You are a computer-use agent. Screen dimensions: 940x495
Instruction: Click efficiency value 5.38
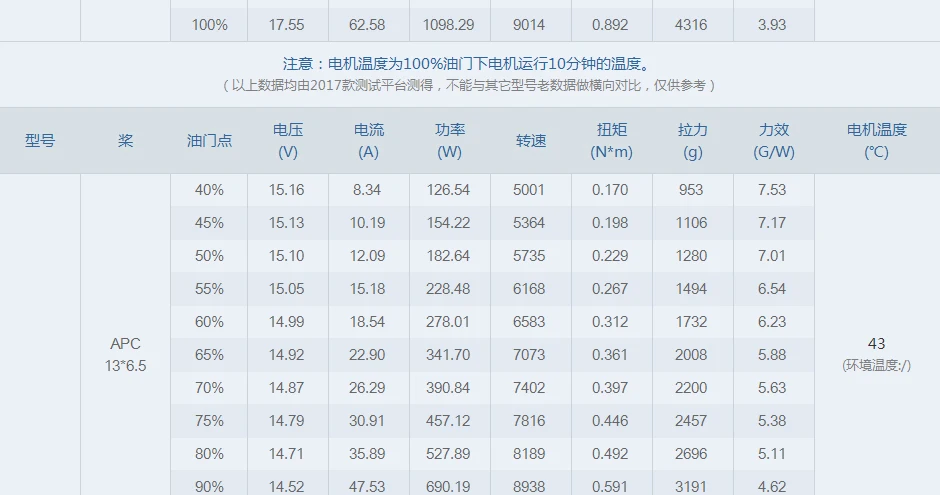tap(772, 421)
